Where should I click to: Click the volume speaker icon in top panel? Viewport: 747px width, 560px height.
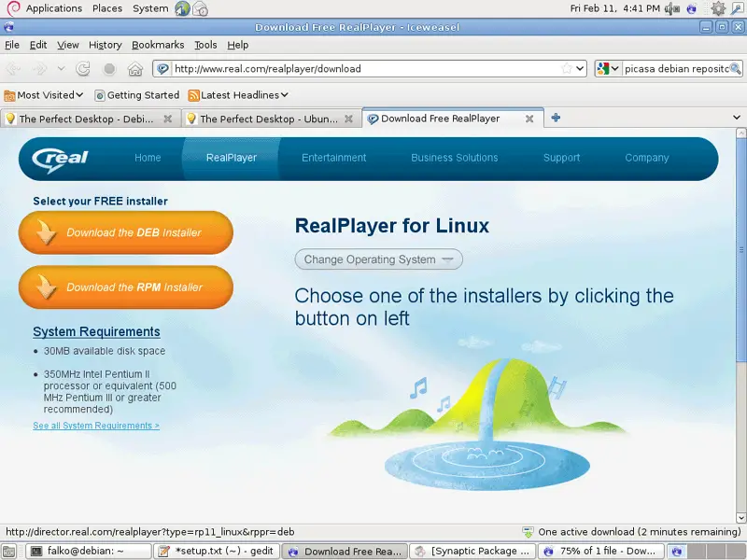[671, 8]
